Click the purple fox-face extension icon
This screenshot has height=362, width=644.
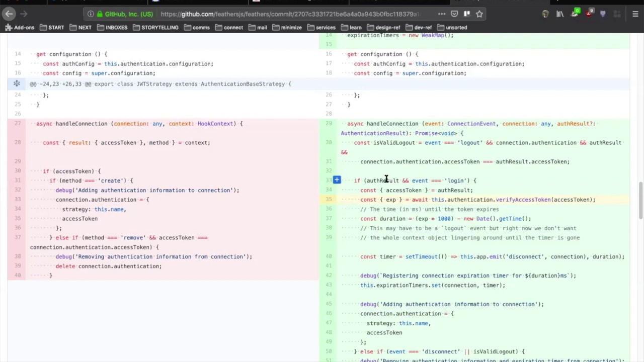[x=603, y=14]
